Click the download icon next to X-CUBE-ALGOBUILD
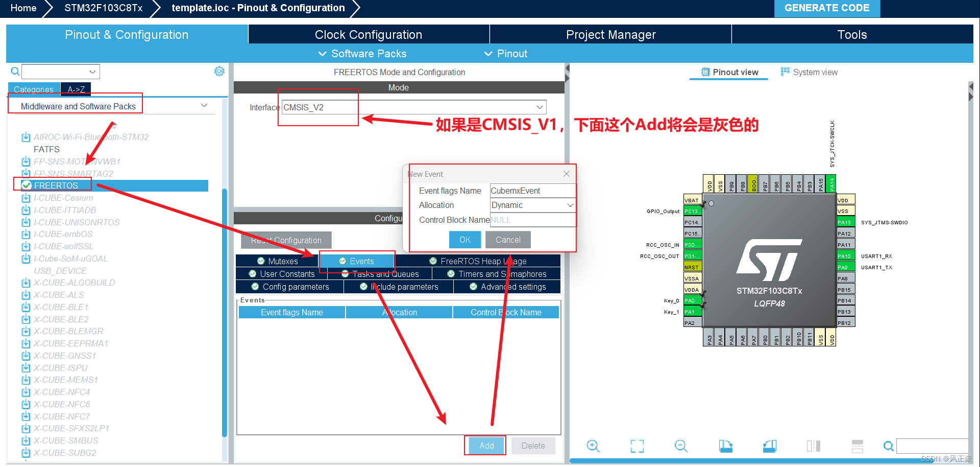The height and width of the screenshot is (467, 980). 26,283
